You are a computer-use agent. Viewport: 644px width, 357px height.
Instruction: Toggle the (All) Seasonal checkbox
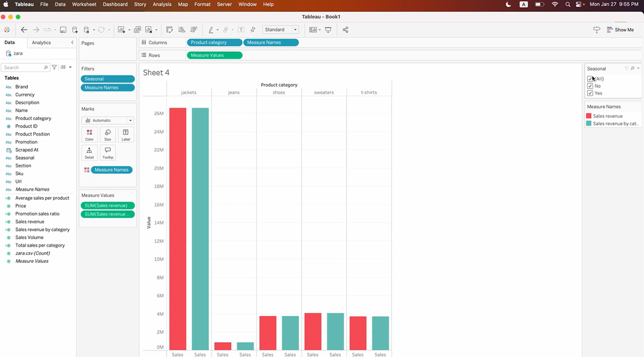point(590,79)
